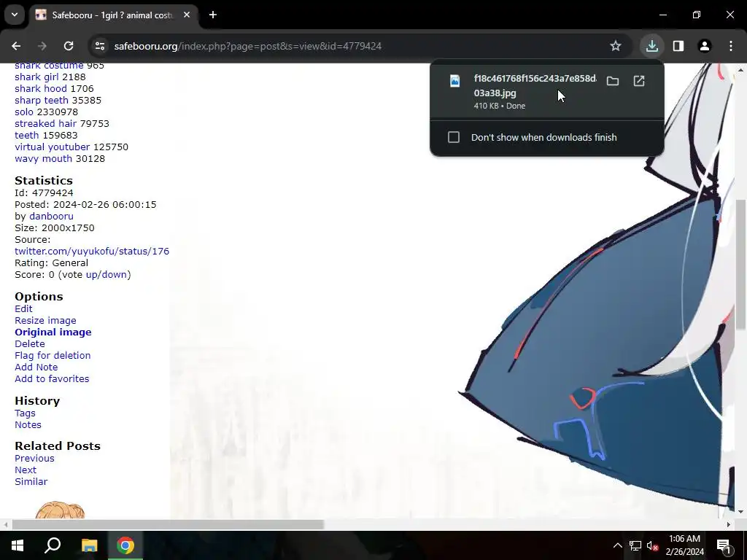Click the address bar URL
This screenshot has height=560, width=747.
[x=248, y=46]
